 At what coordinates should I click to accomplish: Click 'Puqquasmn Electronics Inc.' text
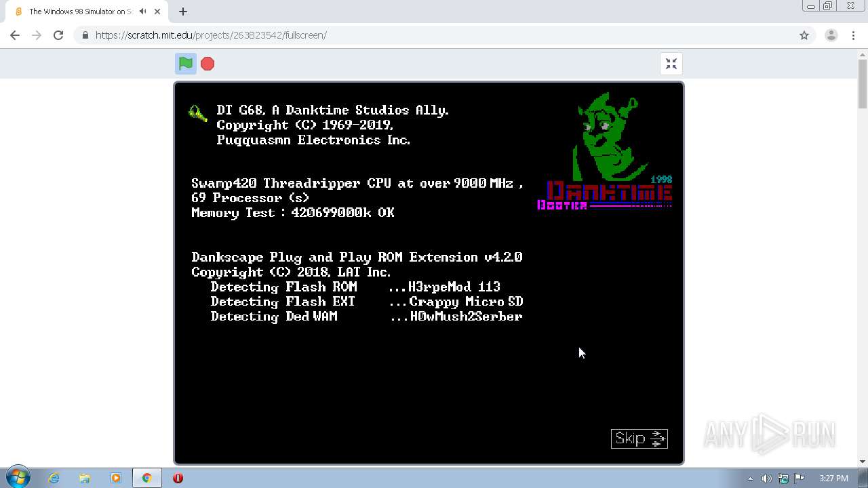(313, 140)
